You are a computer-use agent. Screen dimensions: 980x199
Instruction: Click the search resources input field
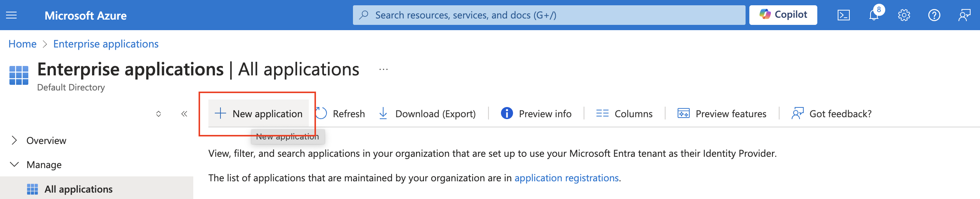[x=549, y=15]
